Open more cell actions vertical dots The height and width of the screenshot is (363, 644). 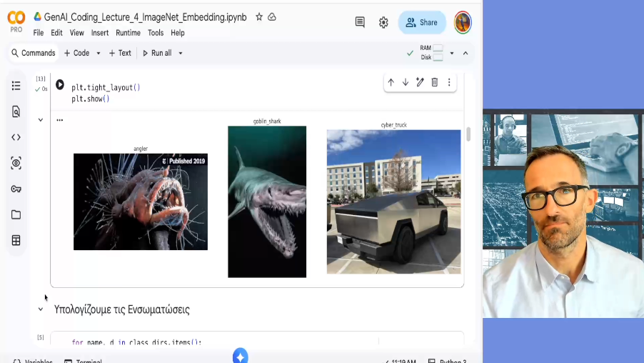pyautogui.click(x=449, y=82)
